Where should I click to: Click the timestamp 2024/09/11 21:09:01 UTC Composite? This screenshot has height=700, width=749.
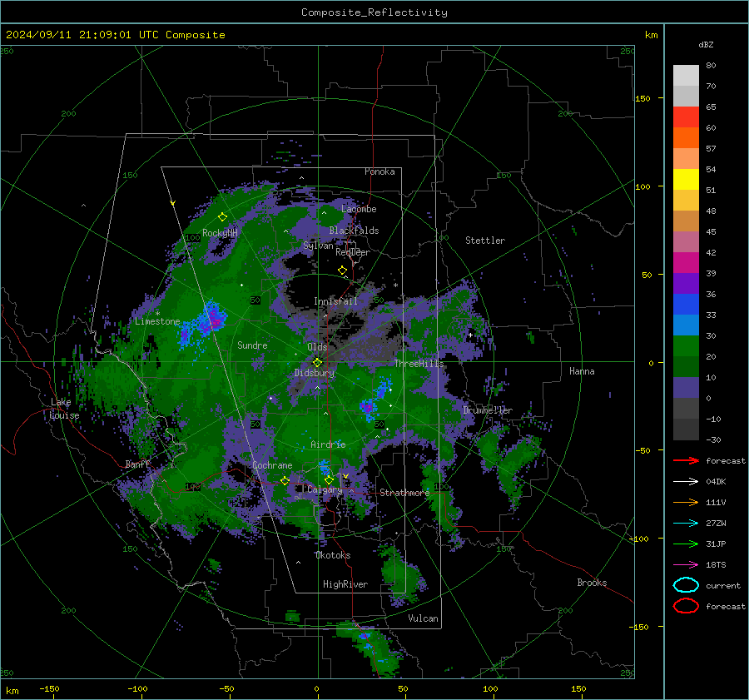pos(116,35)
